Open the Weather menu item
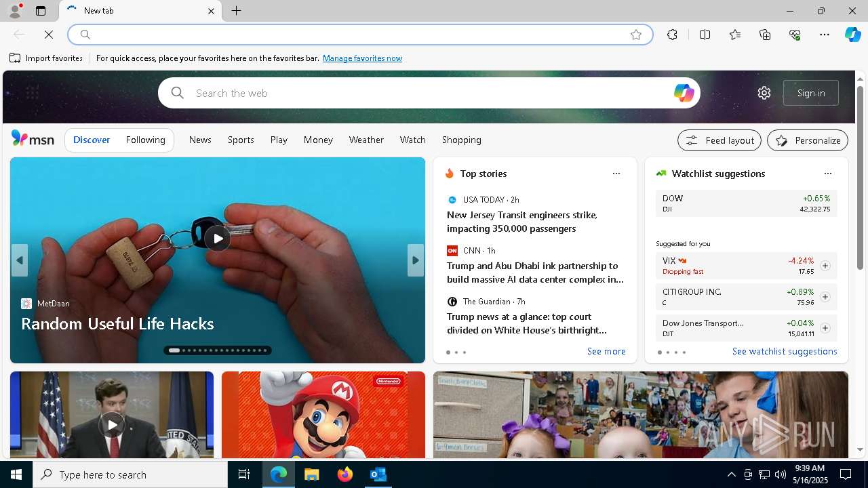This screenshot has width=868, height=488. point(366,140)
